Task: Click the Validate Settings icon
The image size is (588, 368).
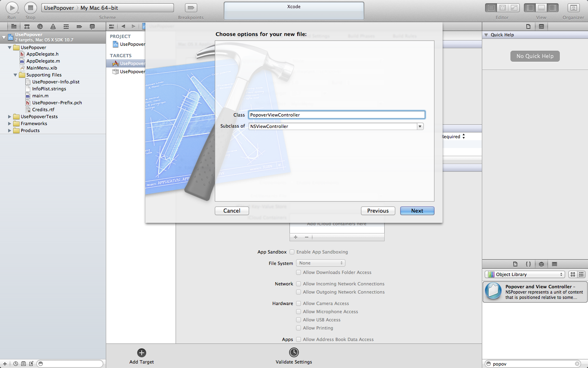Action: pos(294,352)
